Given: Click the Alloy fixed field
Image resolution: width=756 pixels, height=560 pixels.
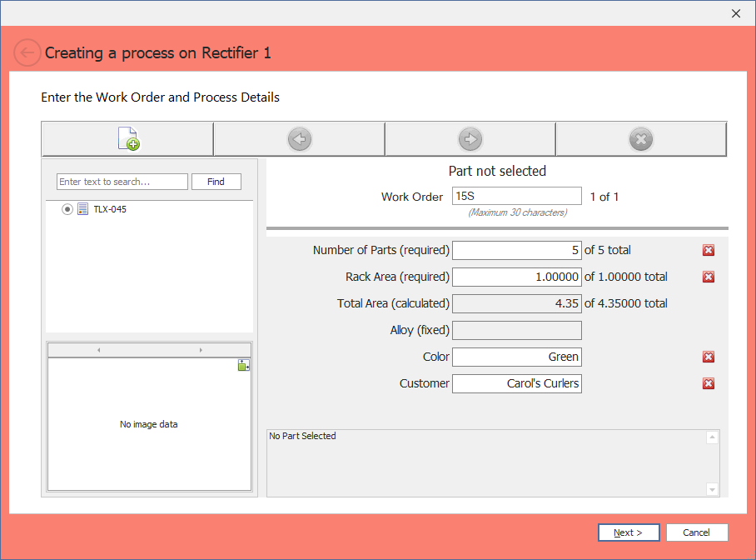Looking at the screenshot, I should [516, 330].
